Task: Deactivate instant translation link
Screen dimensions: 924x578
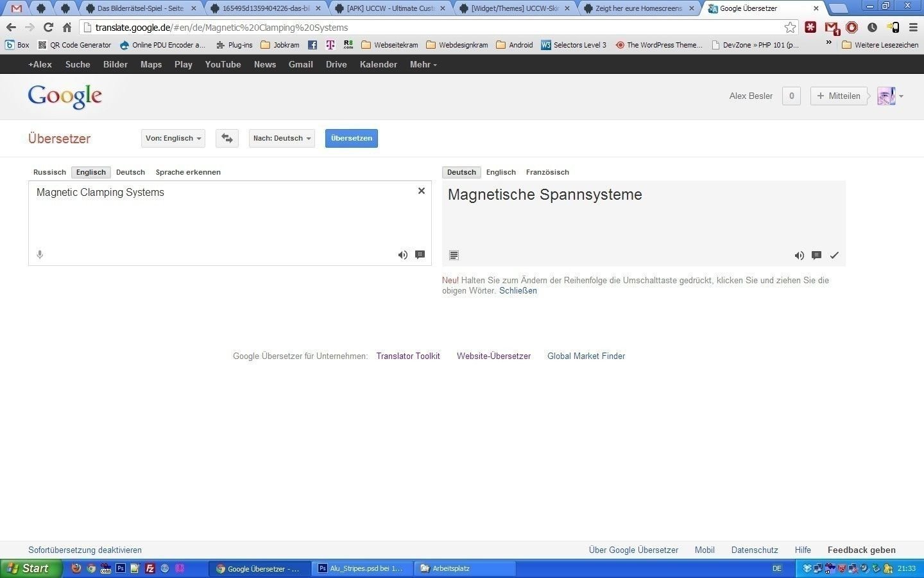Action: [x=85, y=550]
